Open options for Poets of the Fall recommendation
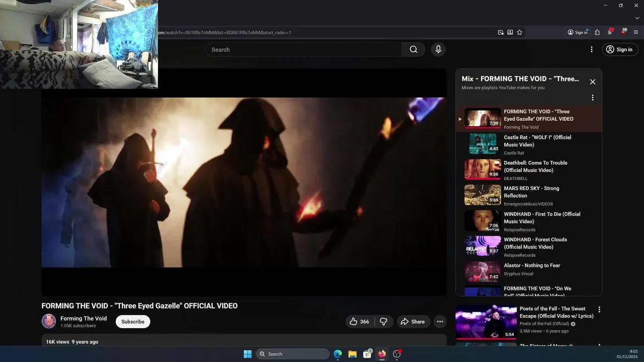The image size is (644, 362). (599, 310)
